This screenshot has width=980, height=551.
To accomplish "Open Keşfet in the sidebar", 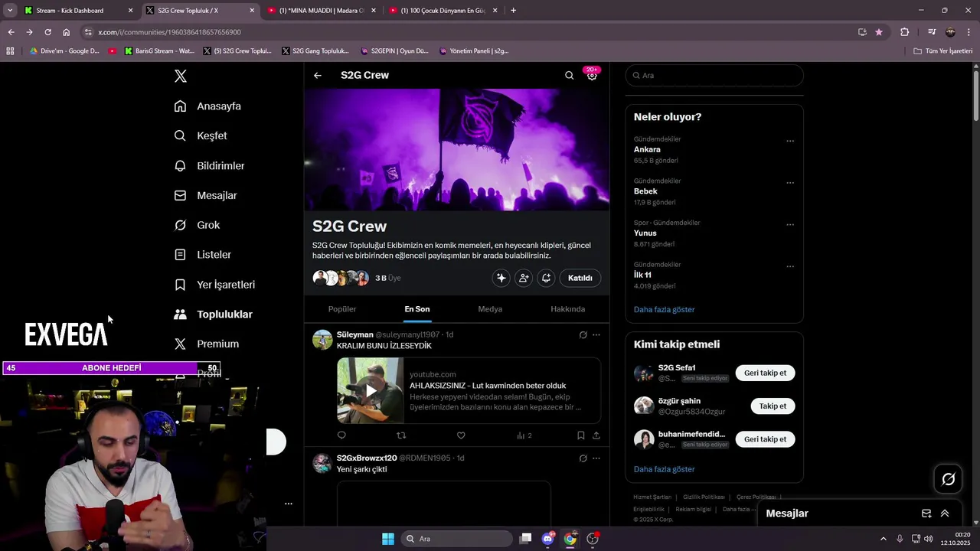I will pyautogui.click(x=201, y=135).
